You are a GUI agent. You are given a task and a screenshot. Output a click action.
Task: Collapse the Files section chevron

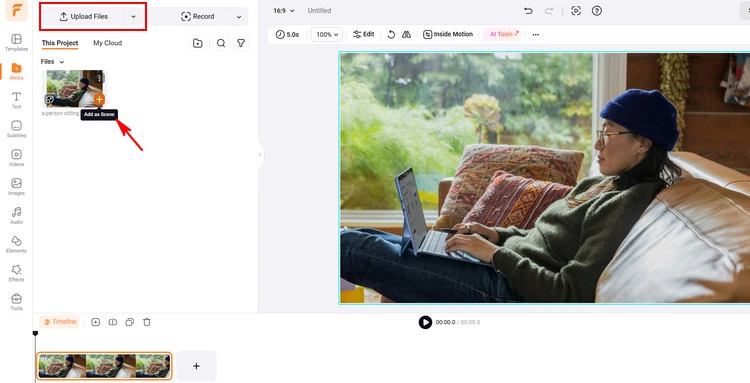pos(62,62)
